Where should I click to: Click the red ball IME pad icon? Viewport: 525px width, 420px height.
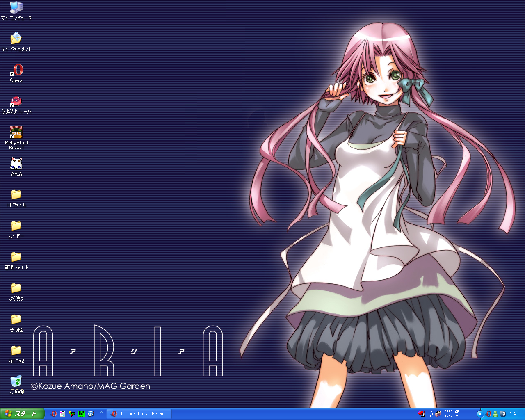point(421,414)
